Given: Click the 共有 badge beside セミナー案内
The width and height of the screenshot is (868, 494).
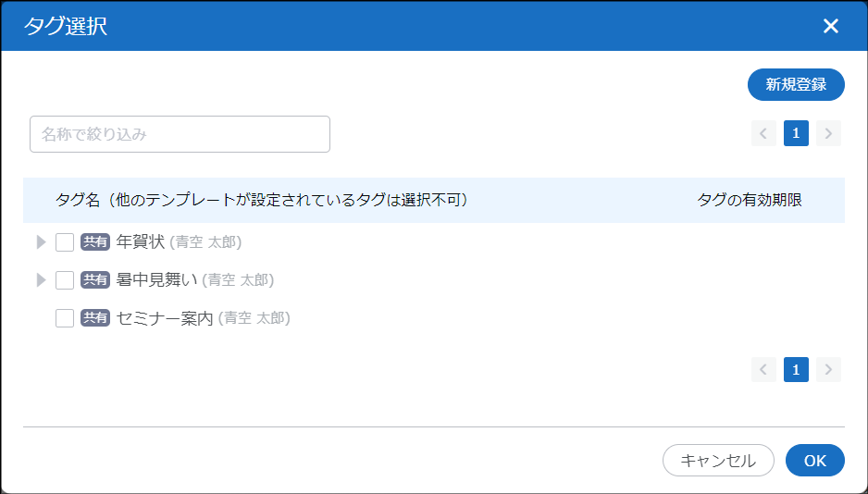Looking at the screenshot, I should click(x=95, y=318).
